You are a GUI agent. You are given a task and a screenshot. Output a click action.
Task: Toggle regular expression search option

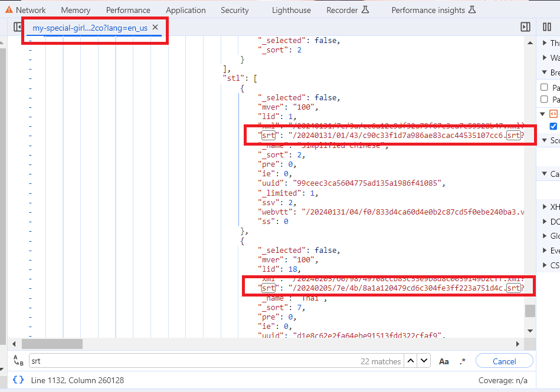[463, 361]
